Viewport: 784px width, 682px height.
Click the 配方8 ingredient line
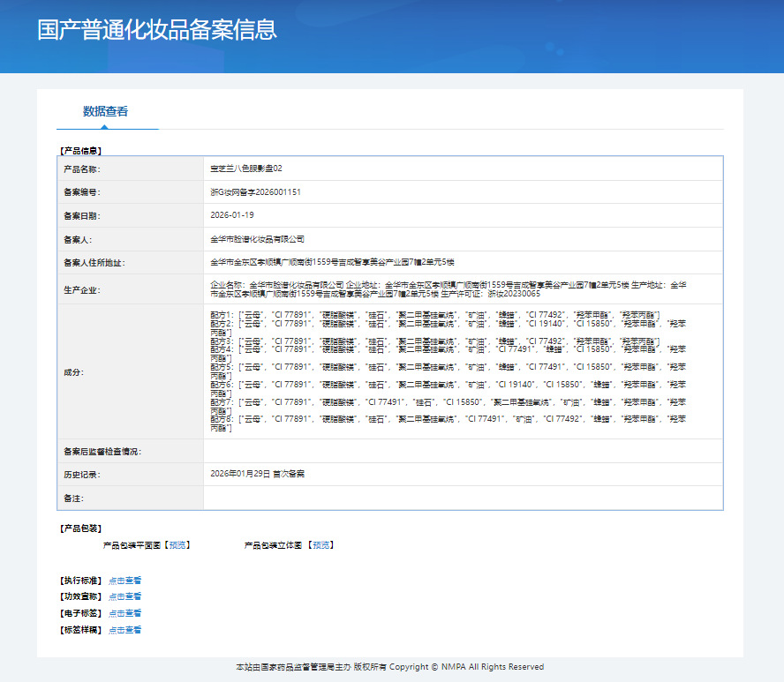[x=448, y=423]
